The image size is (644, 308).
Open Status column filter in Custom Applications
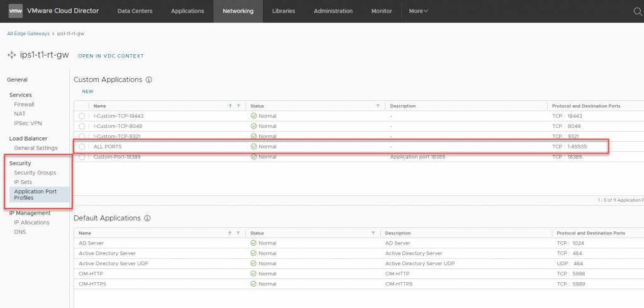pyautogui.click(x=377, y=106)
